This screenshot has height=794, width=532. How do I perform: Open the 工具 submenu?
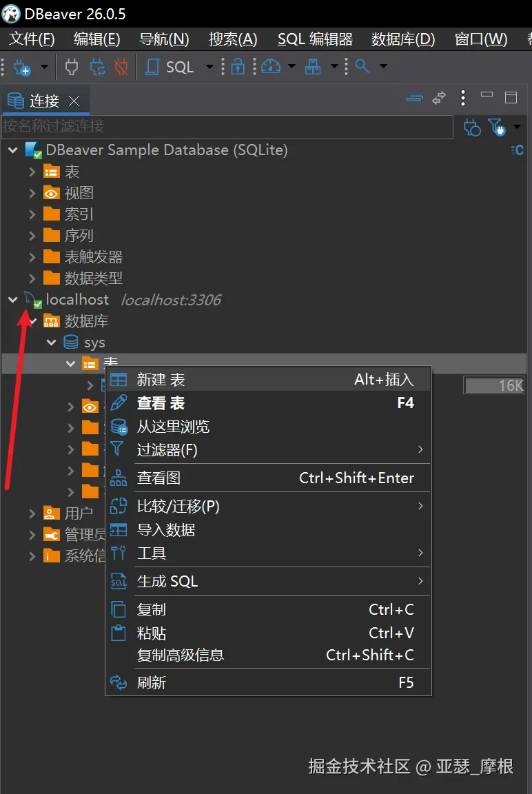click(268, 553)
